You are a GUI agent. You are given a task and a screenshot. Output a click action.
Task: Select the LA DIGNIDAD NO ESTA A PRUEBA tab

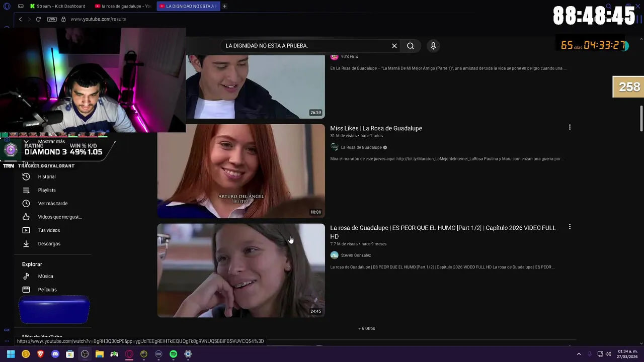188,6
